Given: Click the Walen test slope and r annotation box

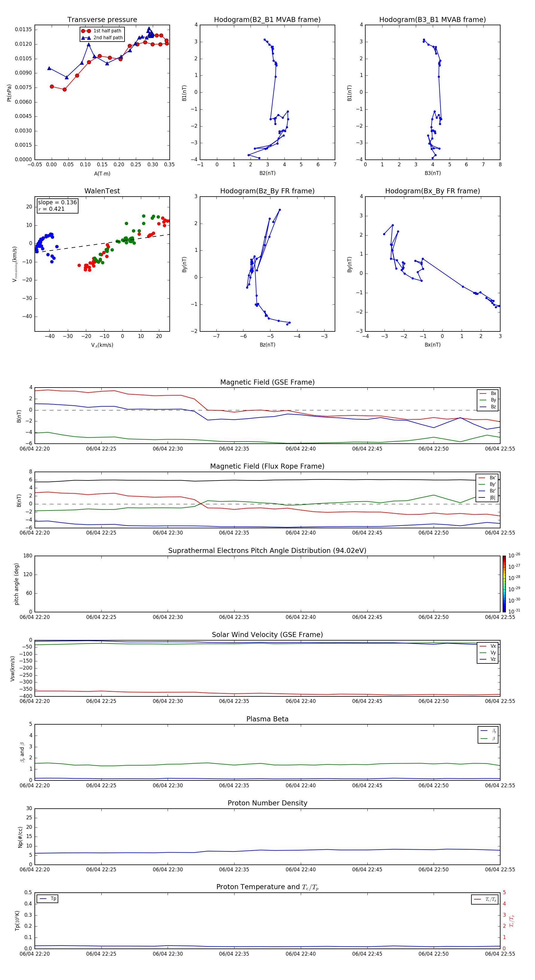Looking at the screenshot, I should [57, 206].
